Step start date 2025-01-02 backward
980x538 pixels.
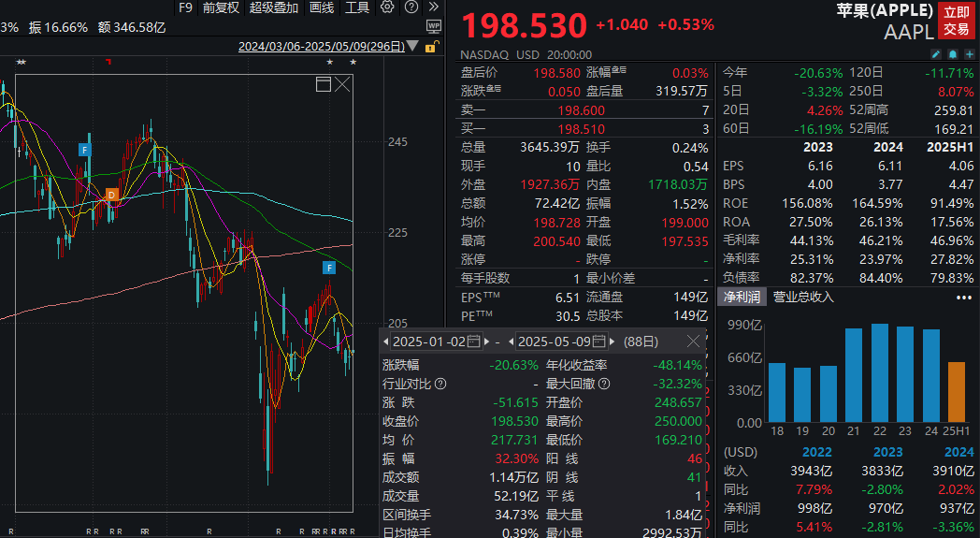point(386,342)
